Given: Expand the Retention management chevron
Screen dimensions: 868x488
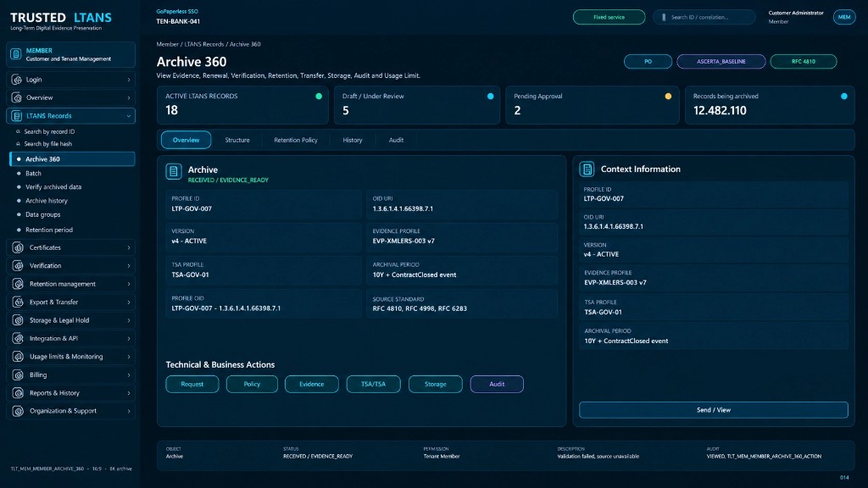Looking at the screenshot, I should (x=129, y=285).
